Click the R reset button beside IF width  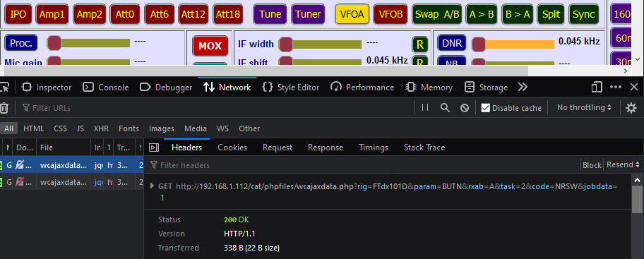pyautogui.click(x=420, y=44)
